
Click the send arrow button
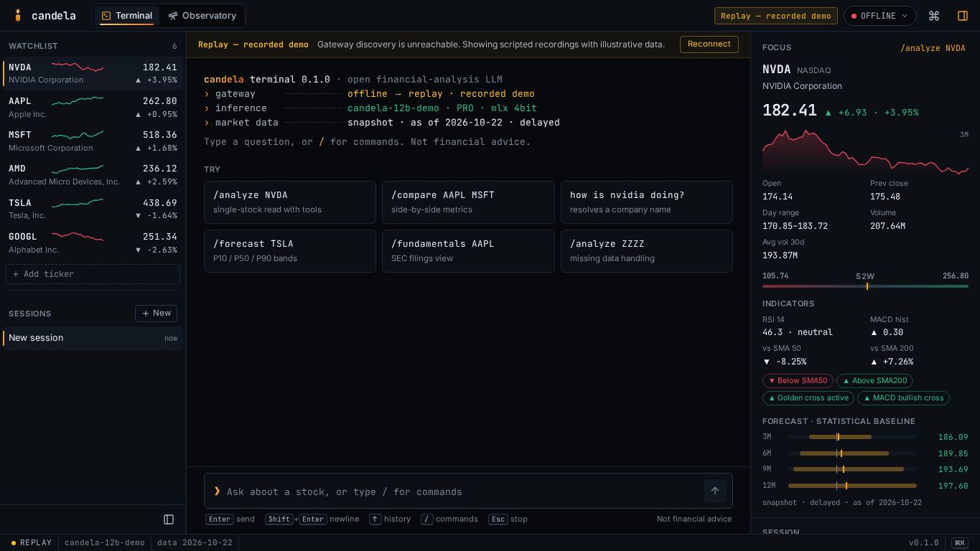[715, 491]
